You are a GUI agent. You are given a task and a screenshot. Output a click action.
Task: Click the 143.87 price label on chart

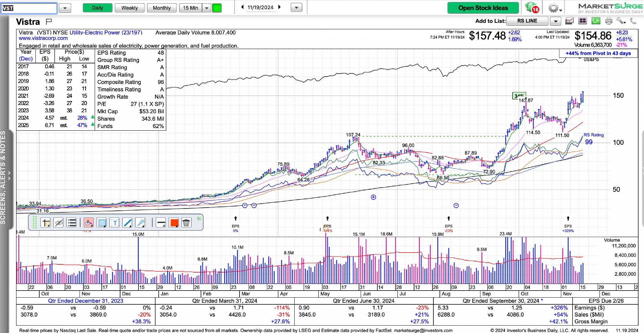[x=526, y=100]
